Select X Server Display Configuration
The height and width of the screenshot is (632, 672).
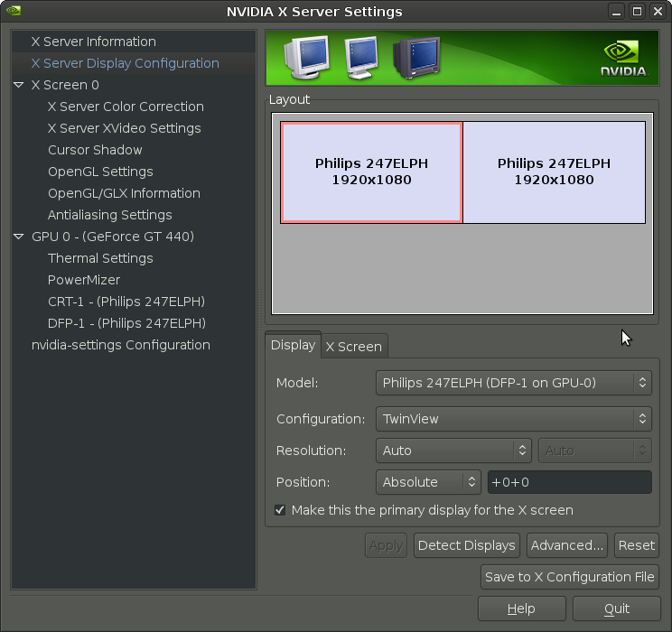tap(126, 63)
